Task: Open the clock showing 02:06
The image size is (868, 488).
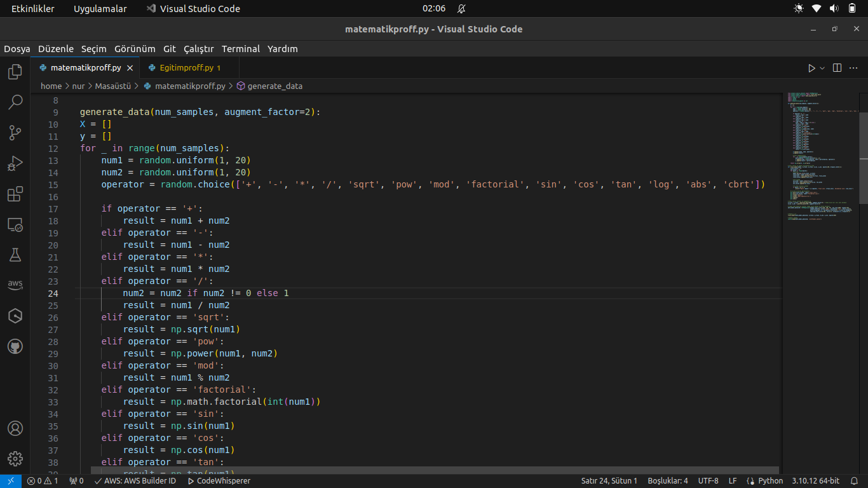Action: pos(434,9)
